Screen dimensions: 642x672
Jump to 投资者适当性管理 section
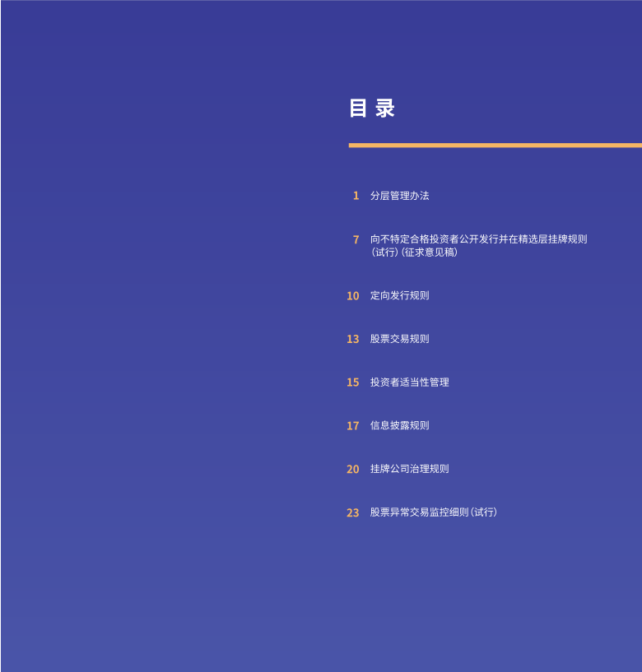[409, 382]
